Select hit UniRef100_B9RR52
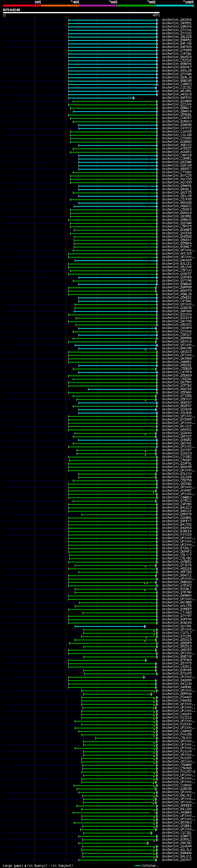This screenshot has height=868, width=197. point(177,40)
